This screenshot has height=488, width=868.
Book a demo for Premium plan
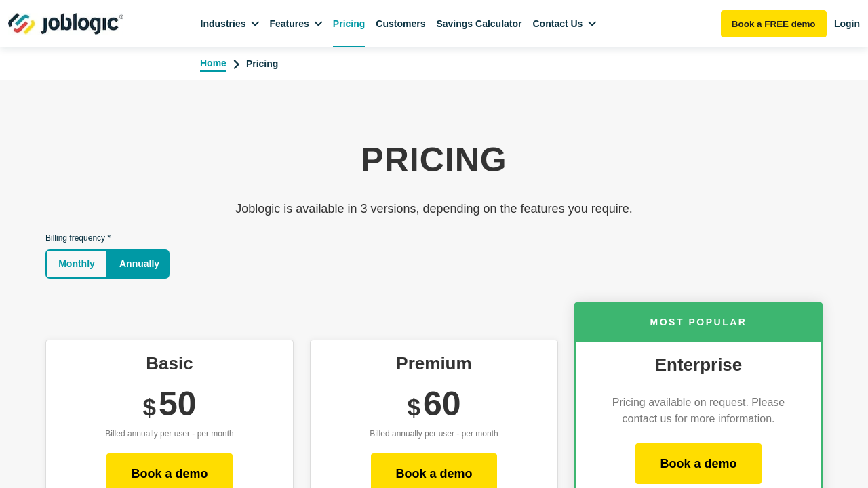(x=434, y=473)
